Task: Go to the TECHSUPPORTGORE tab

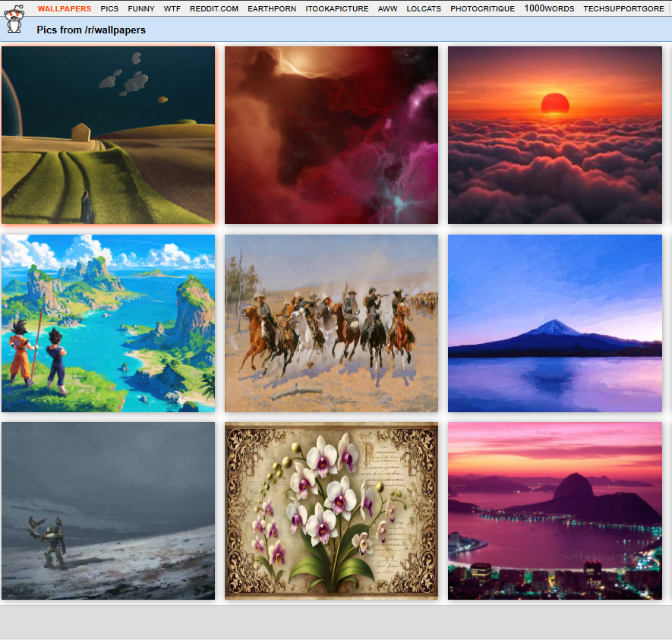Action: [623, 9]
